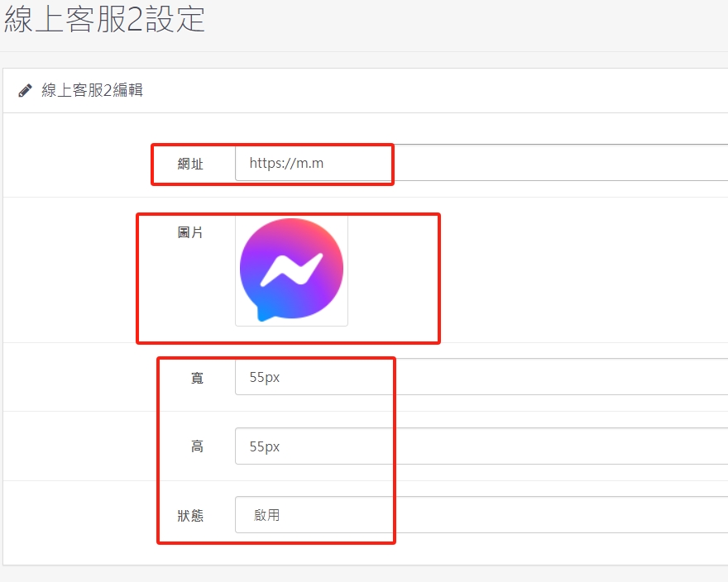Click the 線上客服2設定 page heading
Screen dimensions: 728x582
tap(104, 20)
